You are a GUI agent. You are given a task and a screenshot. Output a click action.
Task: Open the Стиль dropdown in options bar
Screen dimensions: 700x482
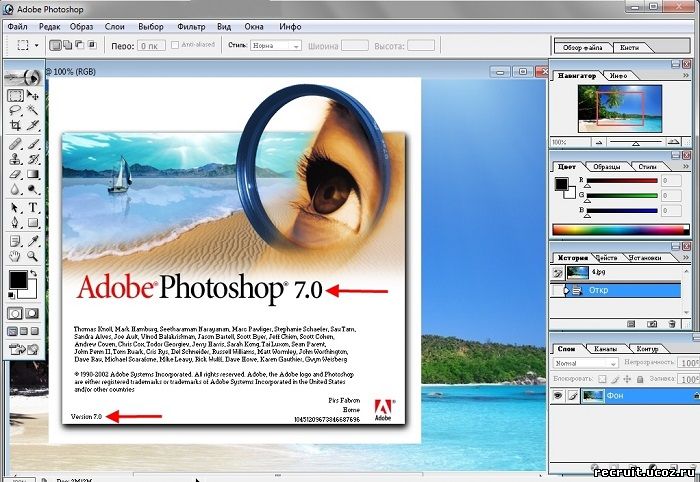(x=276, y=46)
